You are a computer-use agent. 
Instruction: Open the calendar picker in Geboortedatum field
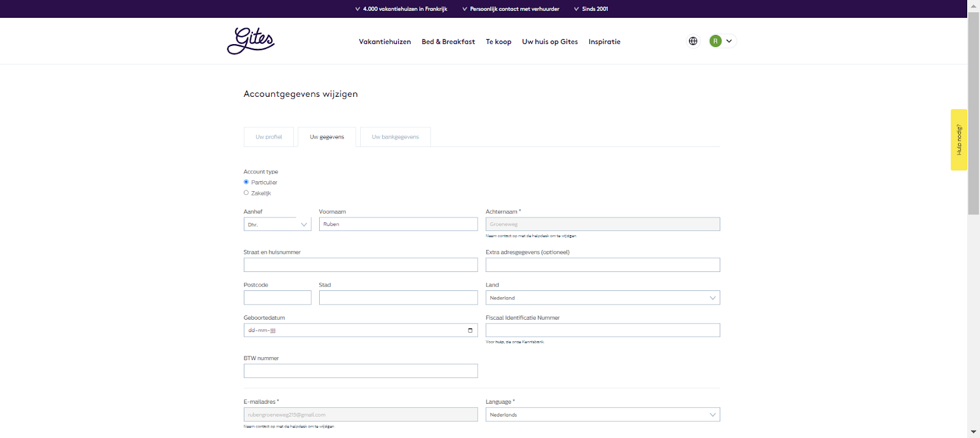coord(470,330)
